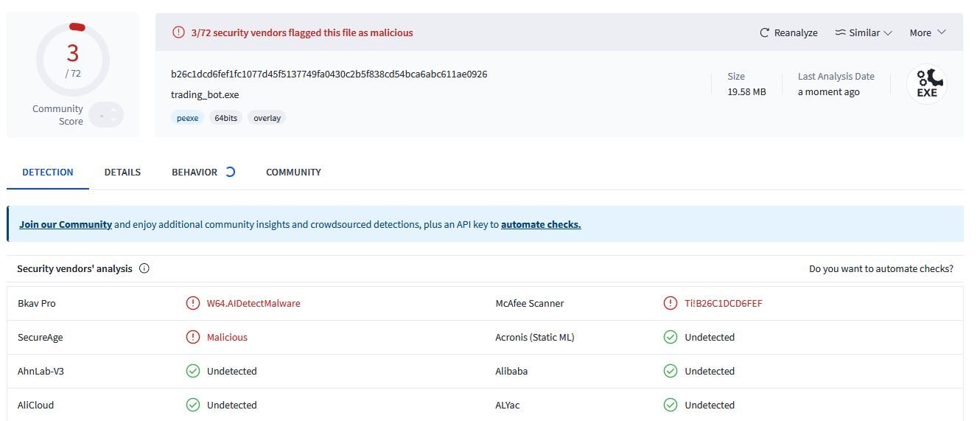Viewport: 980px width, 421px height.
Task: Select the overlay tag chip
Action: pyautogui.click(x=267, y=118)
